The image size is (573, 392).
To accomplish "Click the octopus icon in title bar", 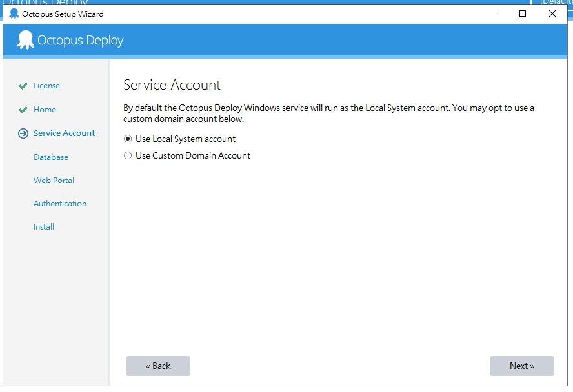I will click(14, 14).
